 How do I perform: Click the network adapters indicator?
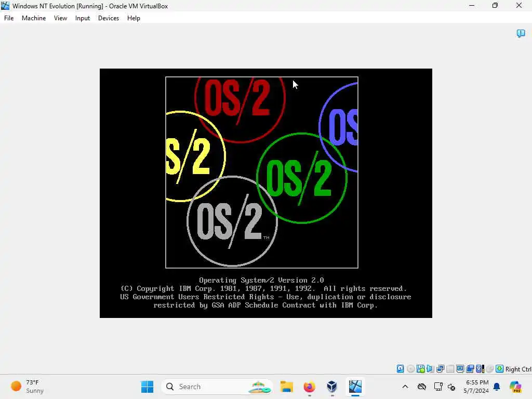[441, 369]
